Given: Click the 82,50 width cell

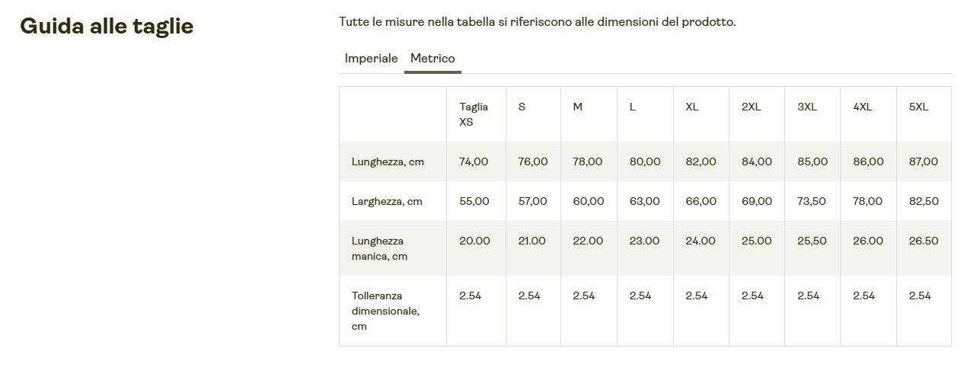Looking at the screenshot, I should [924, 202].
